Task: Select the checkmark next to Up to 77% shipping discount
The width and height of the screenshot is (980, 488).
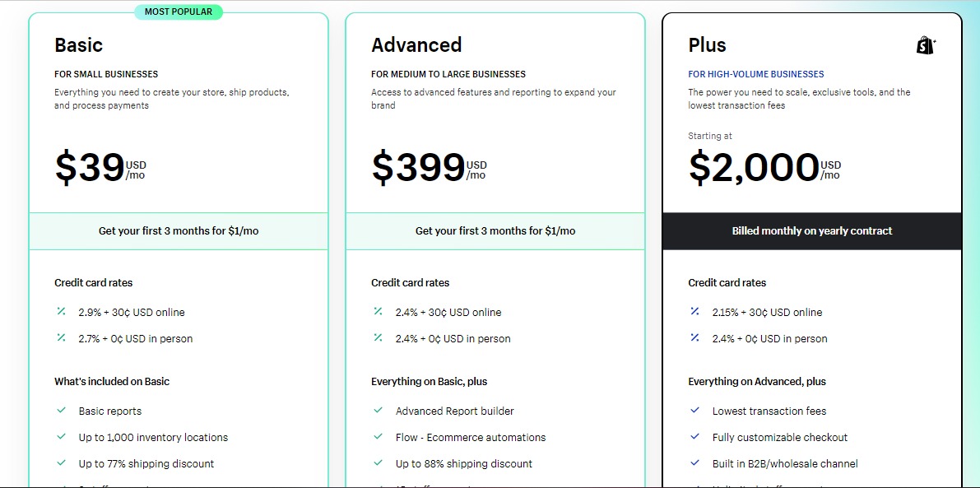Action: click(61, 463)
